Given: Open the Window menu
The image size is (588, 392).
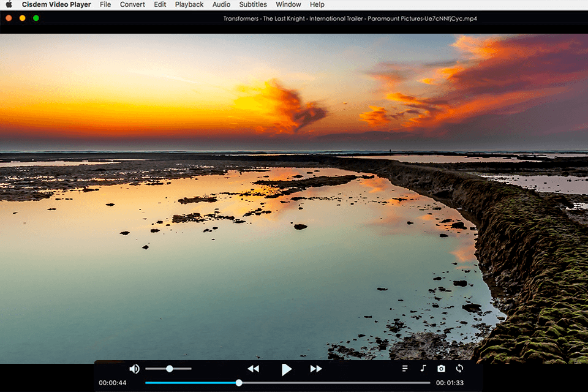Looking at the screenshot, I should 288,4.
